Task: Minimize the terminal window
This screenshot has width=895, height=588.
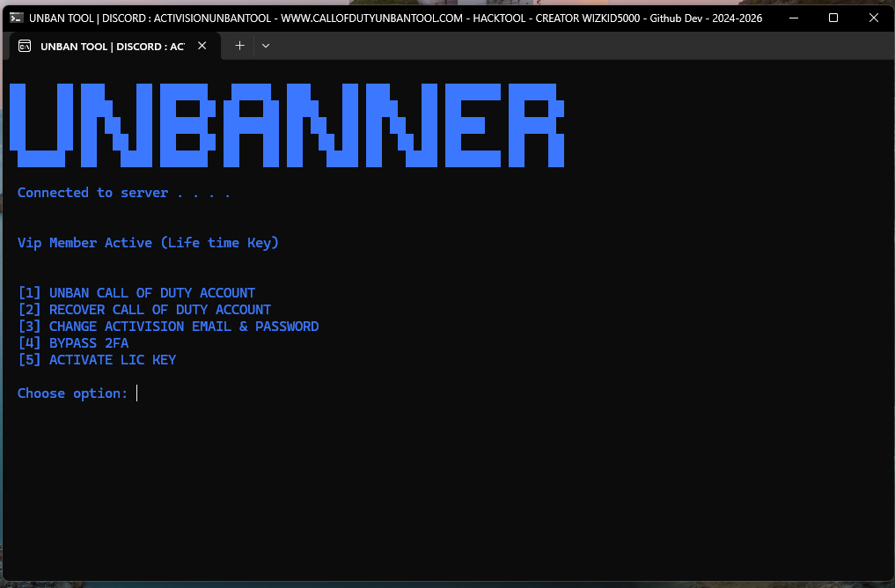Action: [x=794, y=18]
